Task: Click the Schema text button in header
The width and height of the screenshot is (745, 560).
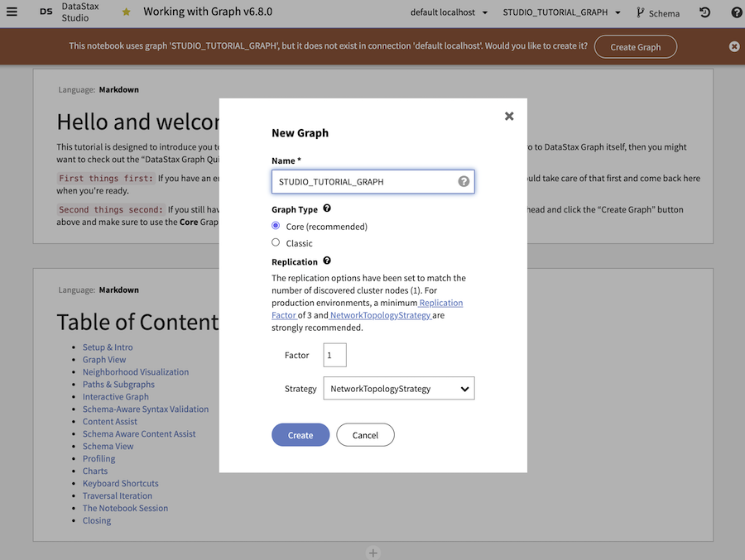Action: click(664, 13)
